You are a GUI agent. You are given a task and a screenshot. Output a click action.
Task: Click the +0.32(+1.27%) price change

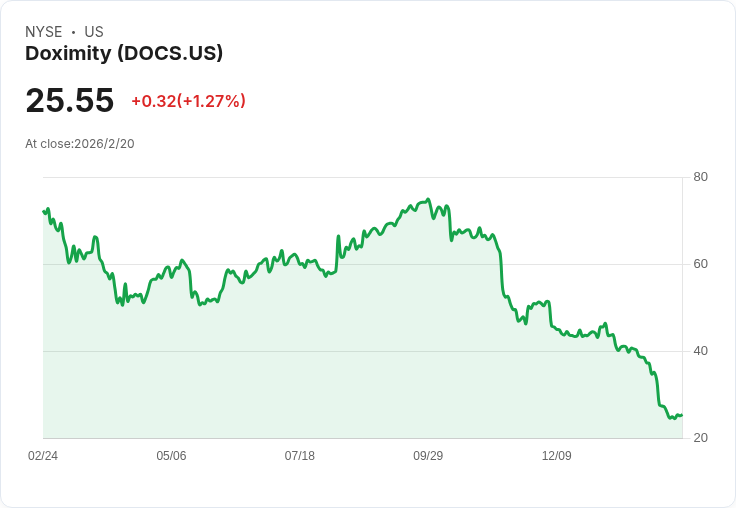pyautogui.click(x=188, y=101)
